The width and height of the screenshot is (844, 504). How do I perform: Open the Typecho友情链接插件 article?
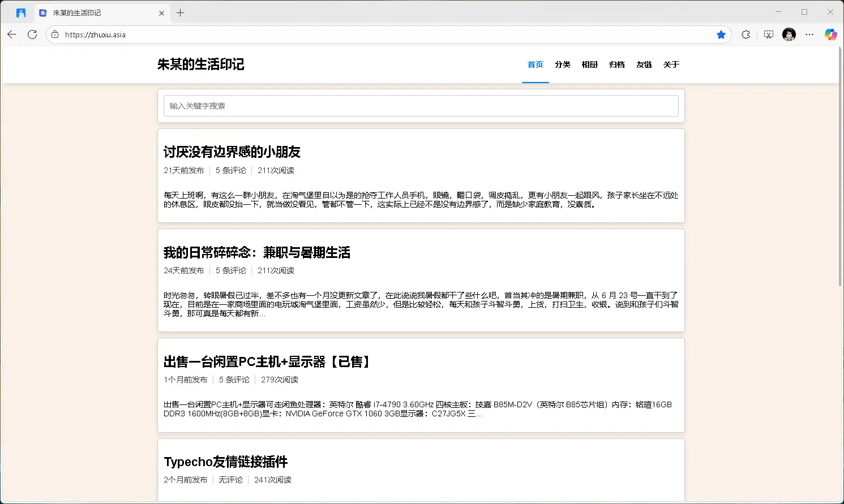click(225, 462)
